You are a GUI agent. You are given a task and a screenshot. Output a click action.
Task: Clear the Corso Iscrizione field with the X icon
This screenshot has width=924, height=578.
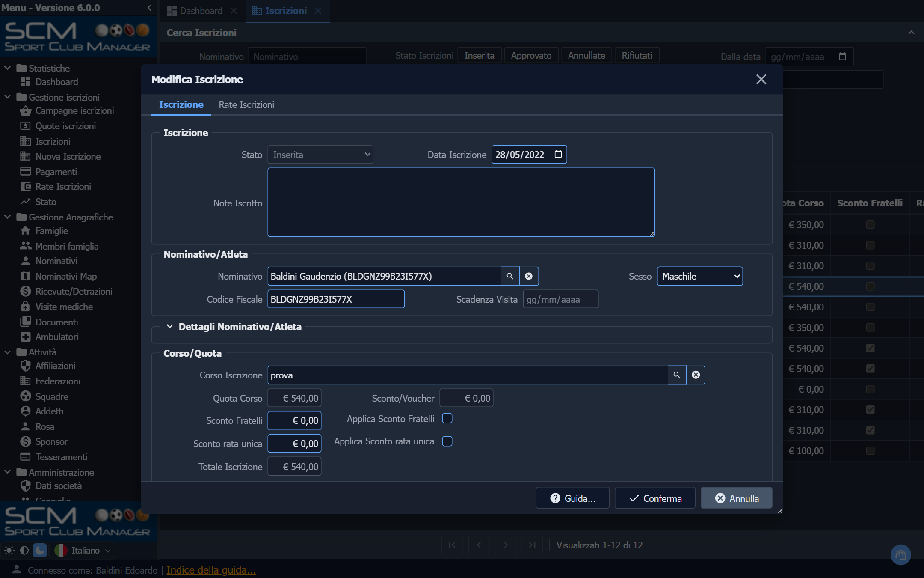[x=696, y=375]
